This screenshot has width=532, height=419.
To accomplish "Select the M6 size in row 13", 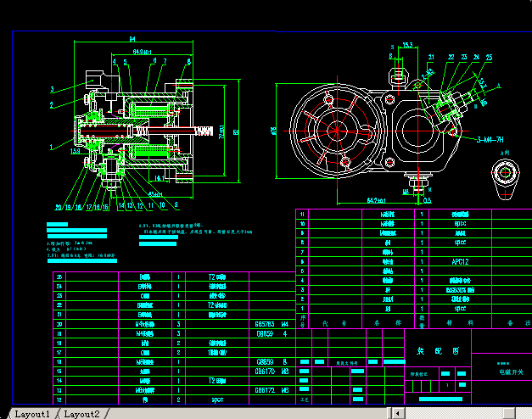I will [284, 390].
